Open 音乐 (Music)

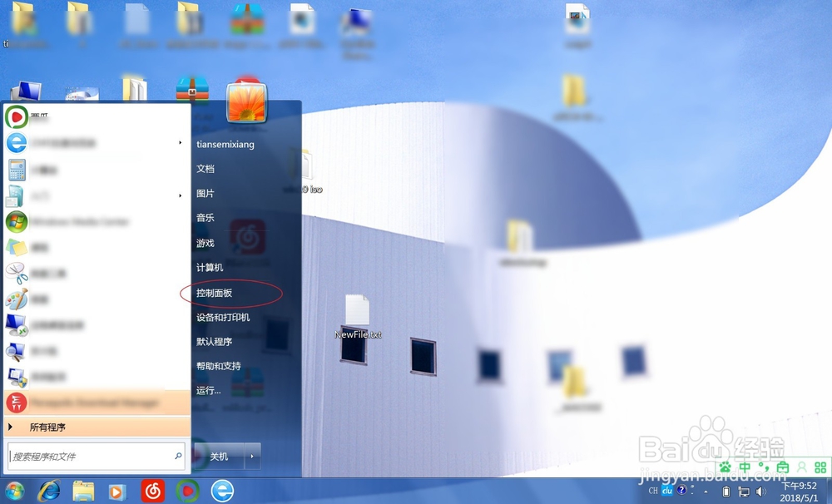[x=206, y=218]
